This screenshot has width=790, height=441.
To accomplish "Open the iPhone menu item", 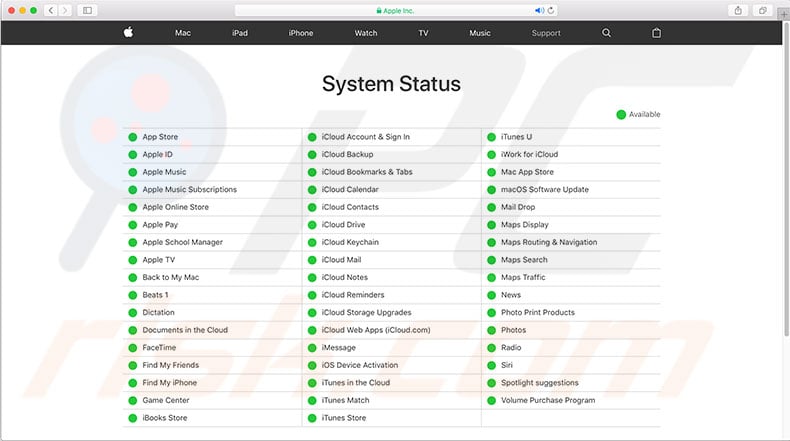I will click(x=301, y=33).
